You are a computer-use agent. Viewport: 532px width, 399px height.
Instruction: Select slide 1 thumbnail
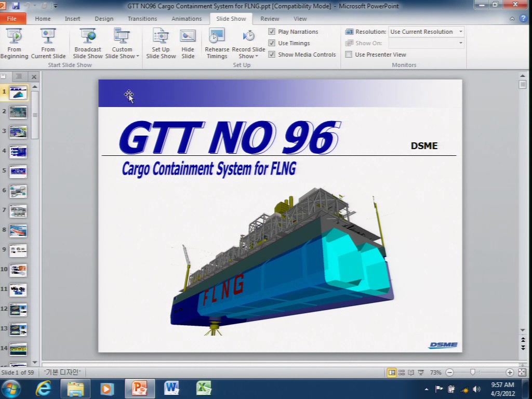[x=18, y=92]
